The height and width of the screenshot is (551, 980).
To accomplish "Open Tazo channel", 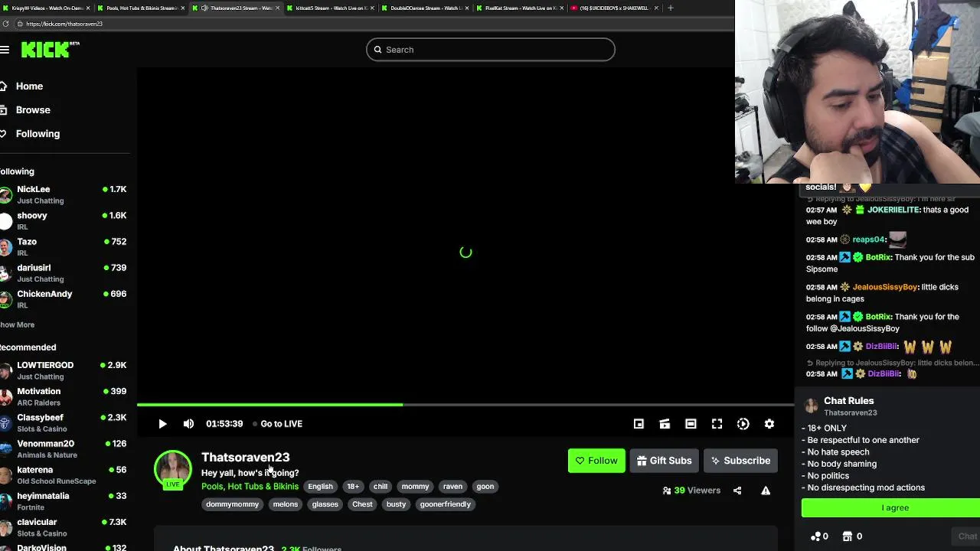I will (x=65, y=246).
